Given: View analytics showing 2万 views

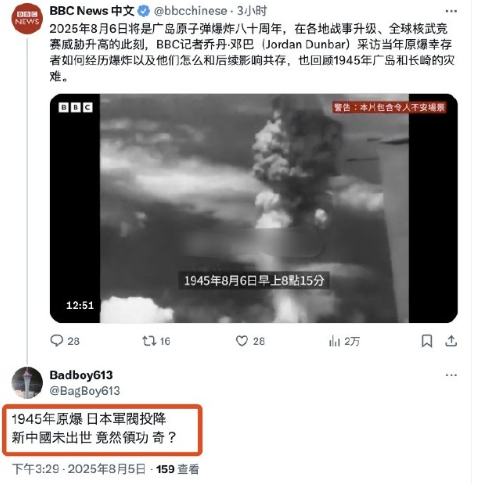Looking at the screenshot, I should pyautogui.click(x=334, y=341).
